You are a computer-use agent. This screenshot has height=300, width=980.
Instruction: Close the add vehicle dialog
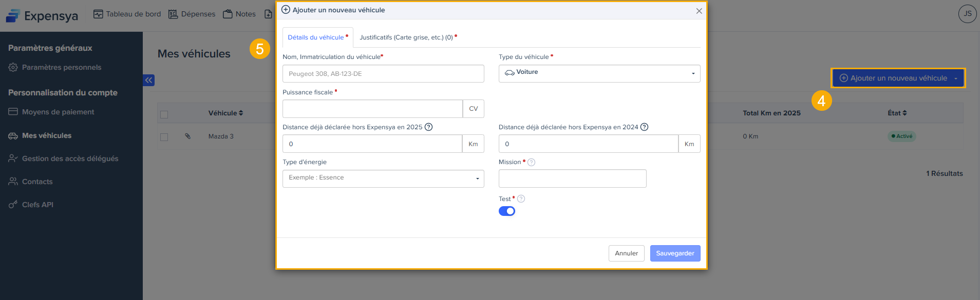click(699, 11)
